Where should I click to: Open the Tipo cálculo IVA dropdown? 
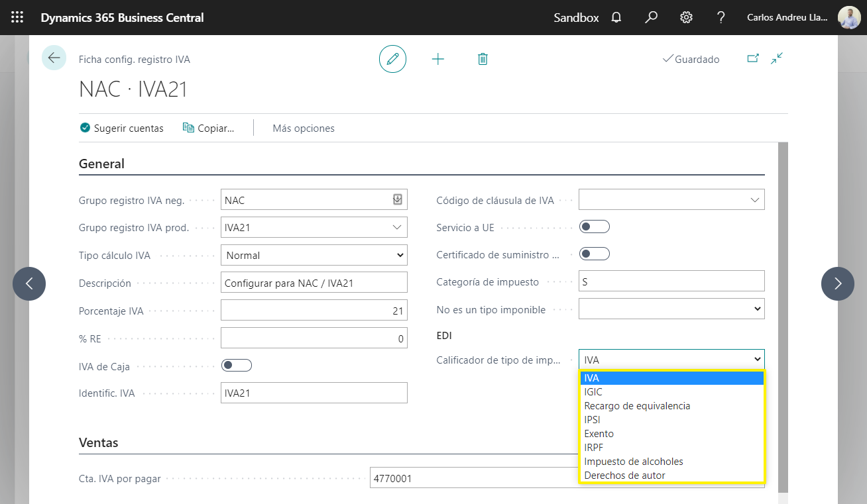coord(314,255)
